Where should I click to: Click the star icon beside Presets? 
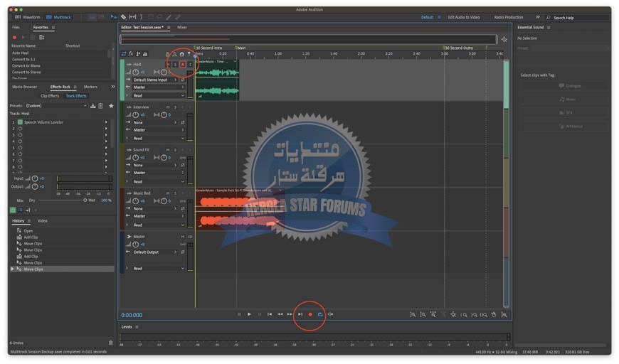point(111,106)
